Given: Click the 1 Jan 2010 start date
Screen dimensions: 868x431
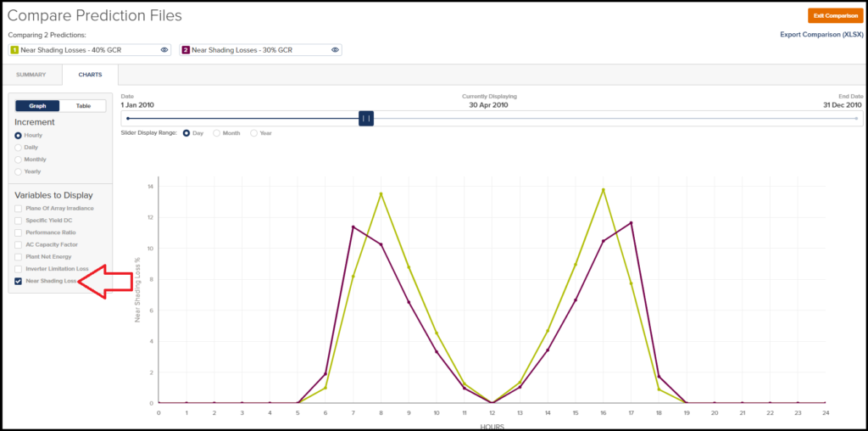Looking at the screenshot, I should click(x=137, y=105).
